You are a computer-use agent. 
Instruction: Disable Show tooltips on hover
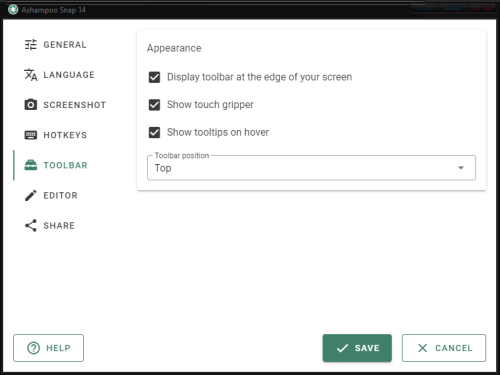(x=154, y=132)
